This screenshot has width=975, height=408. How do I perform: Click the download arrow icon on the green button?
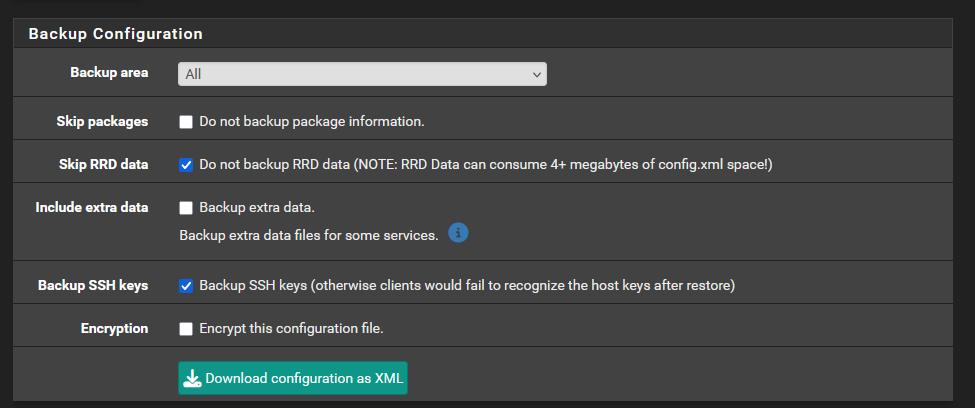point(192,379)
